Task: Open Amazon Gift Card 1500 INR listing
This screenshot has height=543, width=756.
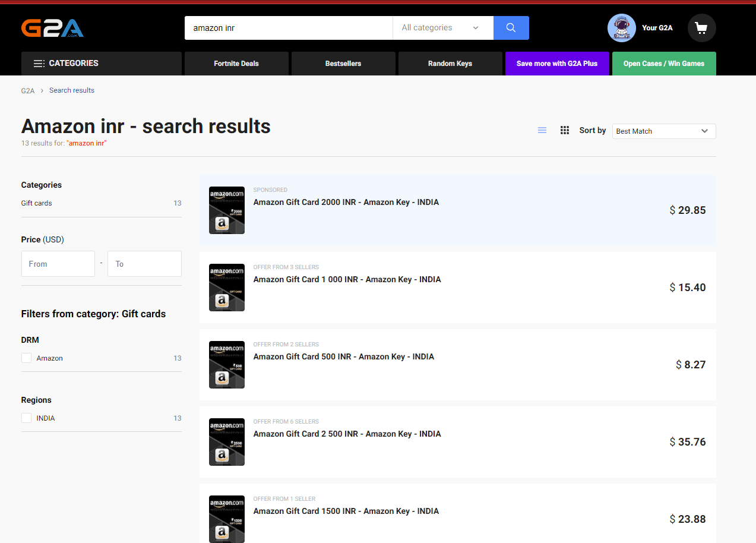Action: tap(346, 511)
